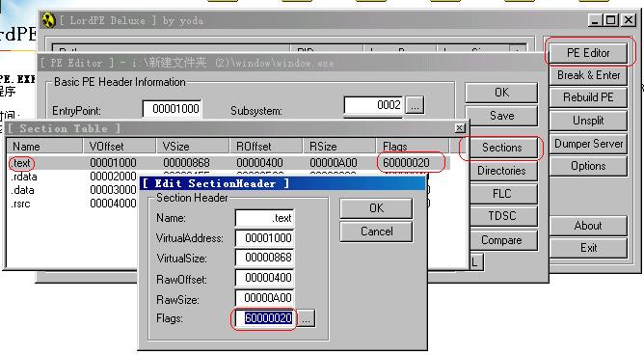Click the Unsplit button

pos(588,121)
